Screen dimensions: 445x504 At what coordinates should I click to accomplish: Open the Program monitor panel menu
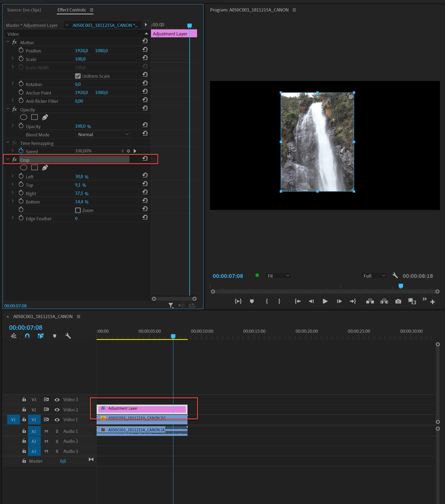(294, 10)
